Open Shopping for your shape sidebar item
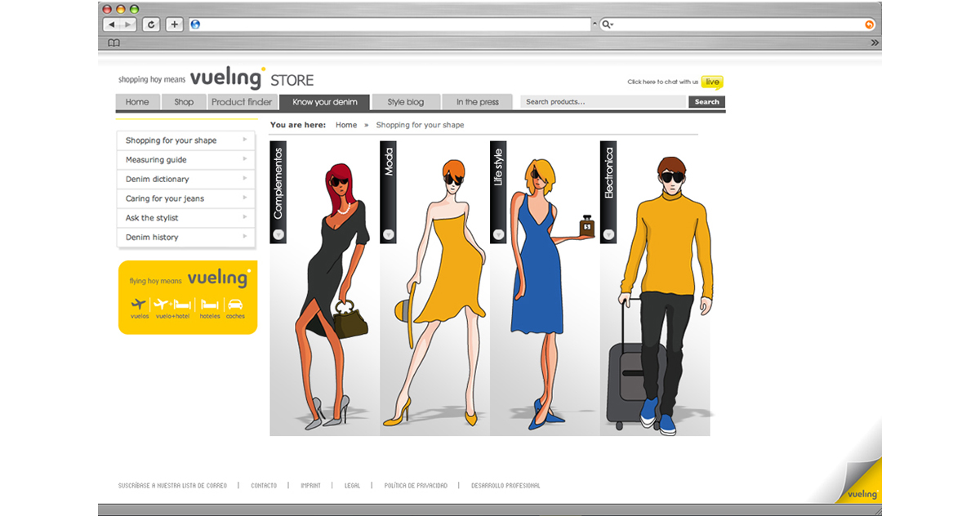 click(x=186, y=140)
